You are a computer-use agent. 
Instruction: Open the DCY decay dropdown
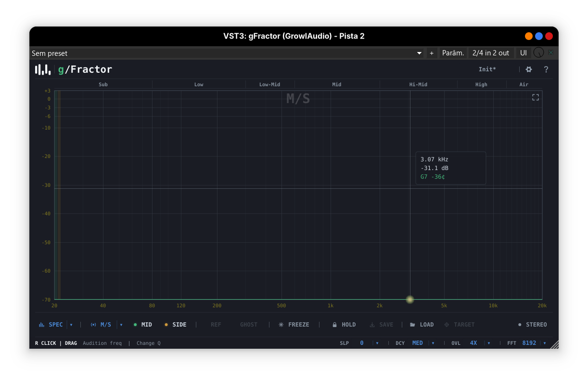point(433,343)
